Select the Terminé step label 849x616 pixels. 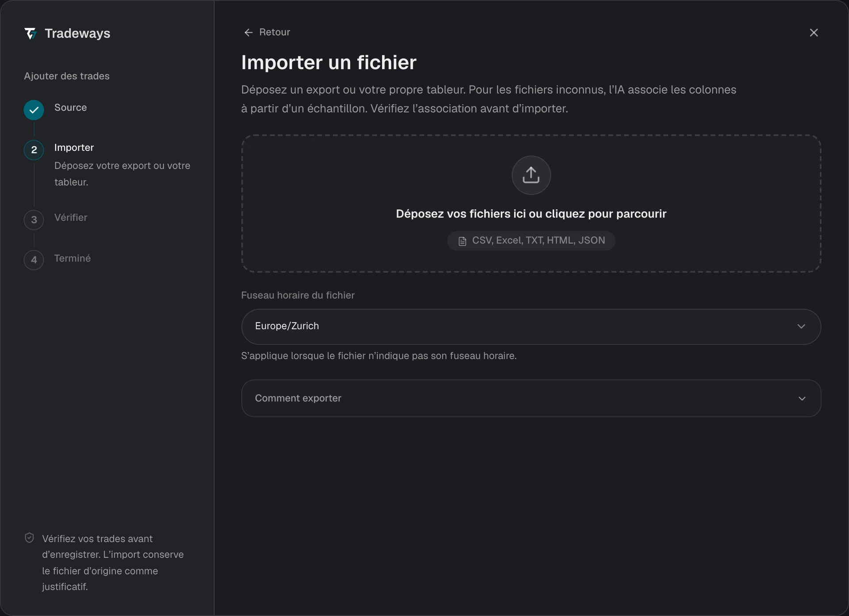(x=73, y=258)
